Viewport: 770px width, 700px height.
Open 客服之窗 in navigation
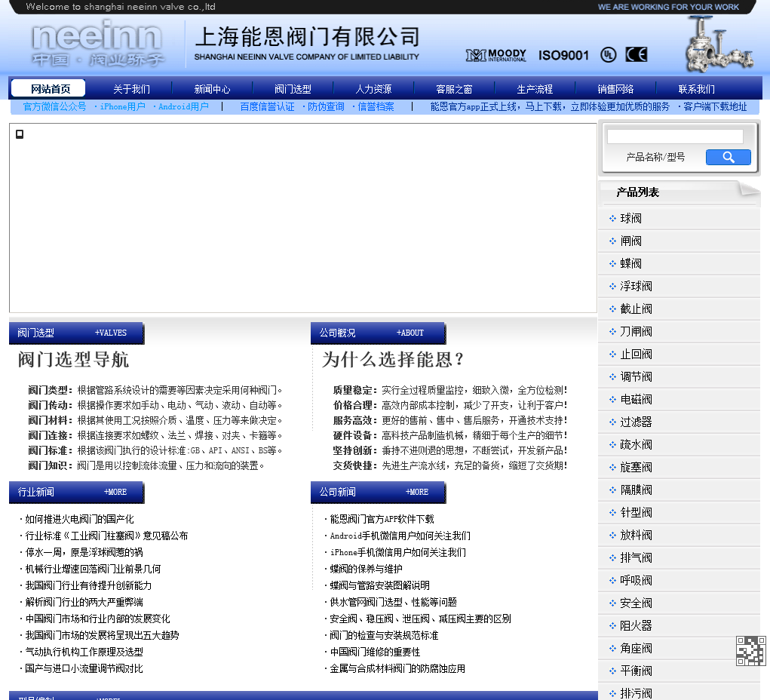pyautogui.click(x=454, y=89)
